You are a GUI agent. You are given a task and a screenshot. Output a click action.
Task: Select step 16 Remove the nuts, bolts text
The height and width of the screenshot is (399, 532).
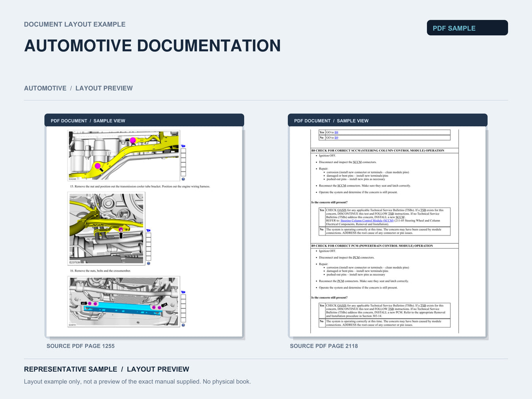pos(100,270)
